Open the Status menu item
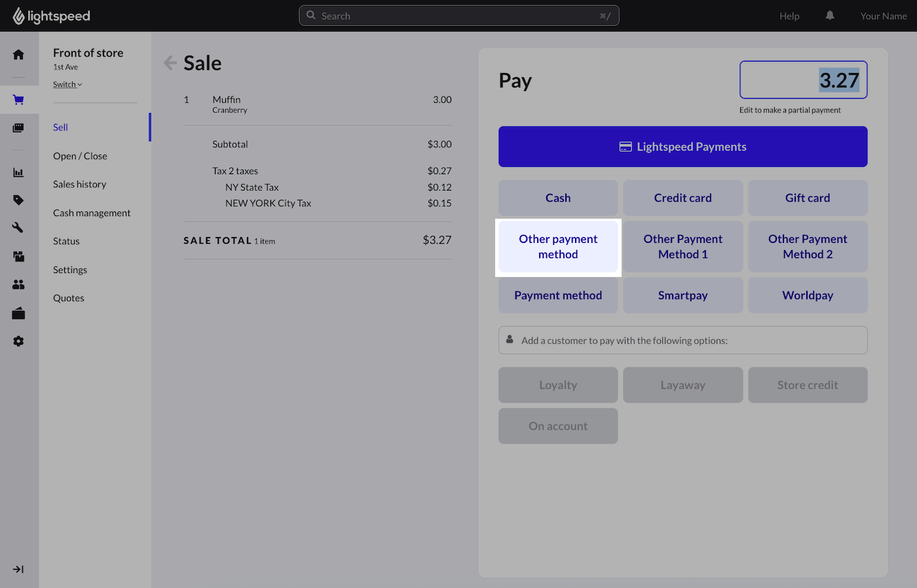 66,241
